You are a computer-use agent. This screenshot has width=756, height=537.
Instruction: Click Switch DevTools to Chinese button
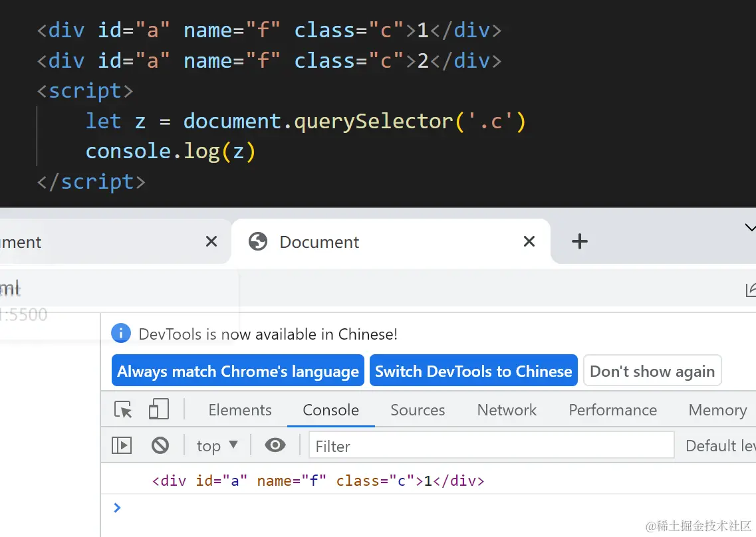[x=473, y=371]
